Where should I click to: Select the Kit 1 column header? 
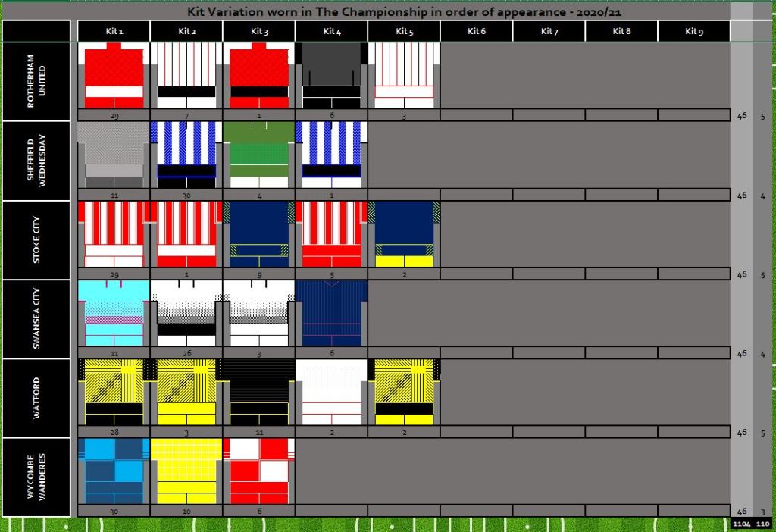[113, 31]
